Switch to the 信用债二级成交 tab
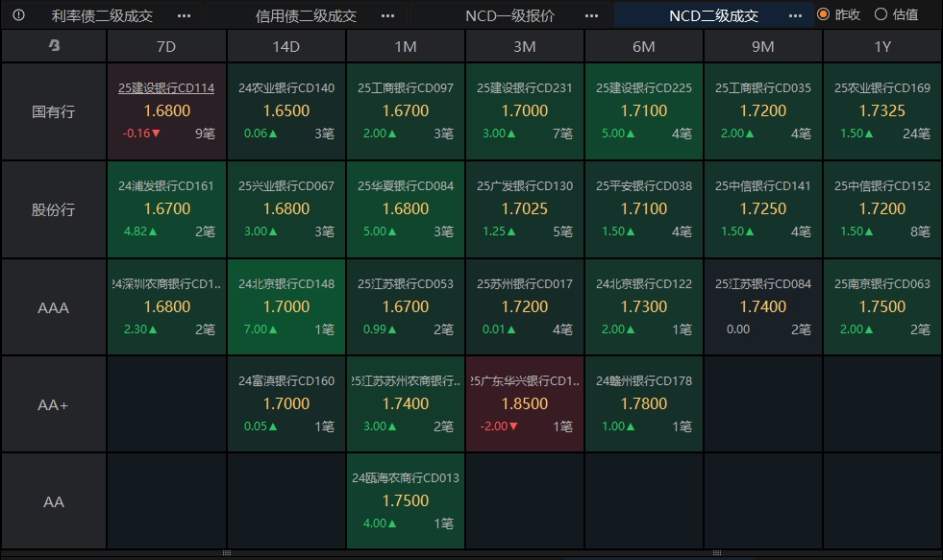 click(306, 15)
